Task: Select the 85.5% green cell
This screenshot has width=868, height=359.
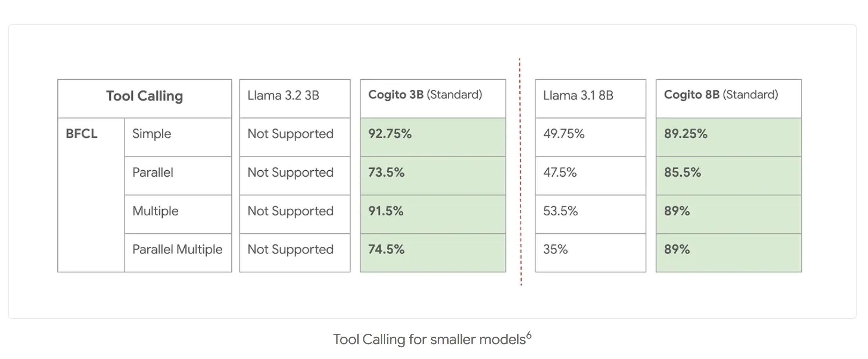Action: (729, 176)
